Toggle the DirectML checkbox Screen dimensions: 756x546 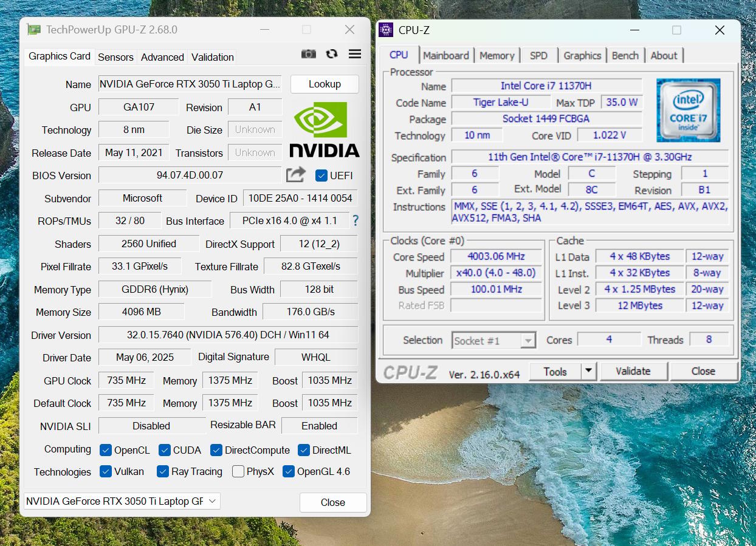coord(304,450)
